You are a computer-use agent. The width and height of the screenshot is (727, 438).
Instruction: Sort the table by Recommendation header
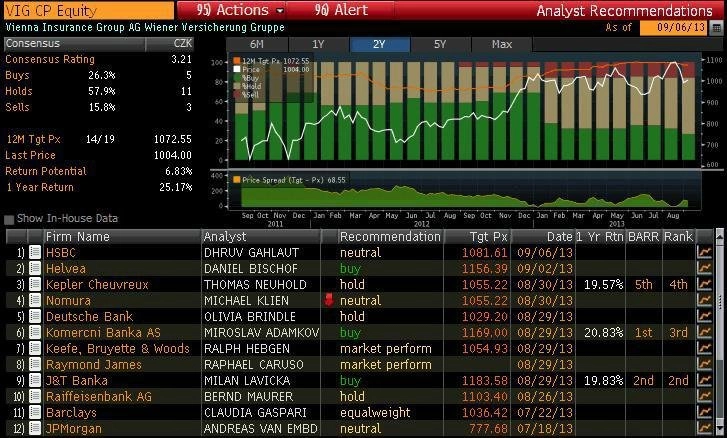(390, 236)
